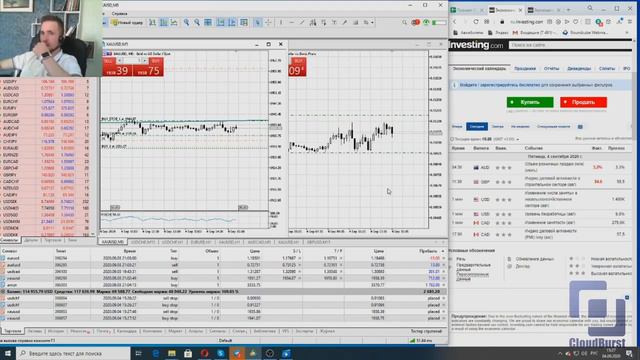Reload the Investing.com page

point(476,22)
